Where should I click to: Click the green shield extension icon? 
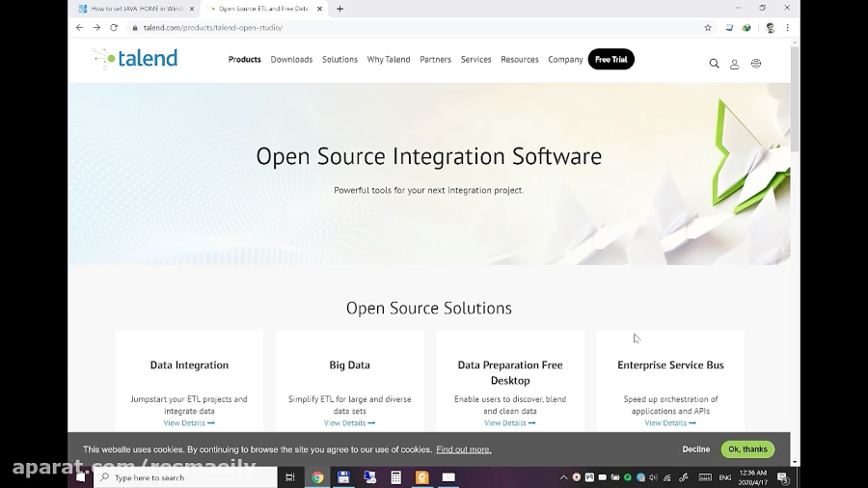click(x=746, y=28)
